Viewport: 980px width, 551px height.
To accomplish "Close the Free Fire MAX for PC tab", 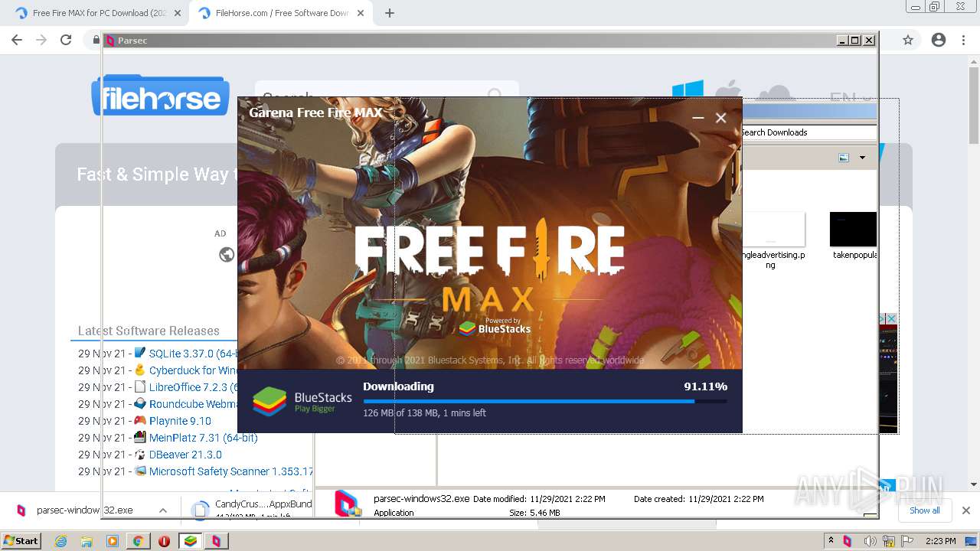I will (x=178, y=13).
